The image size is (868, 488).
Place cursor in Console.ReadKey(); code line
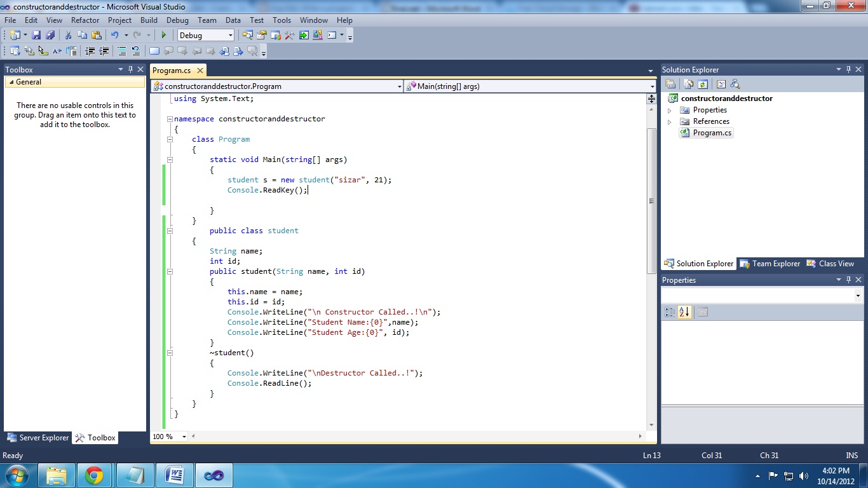click(268, 190)
